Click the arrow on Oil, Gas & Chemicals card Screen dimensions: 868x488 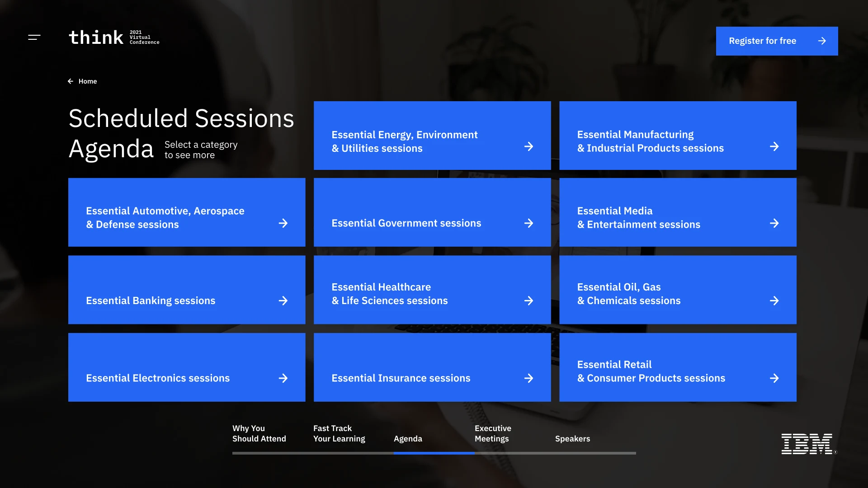774,301
